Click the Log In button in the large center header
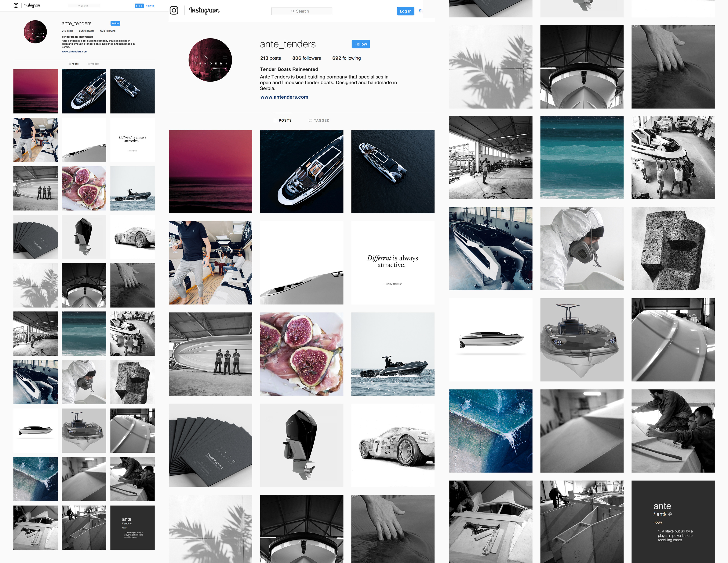This screenshot has width=728, height=563. click(406, 11)
